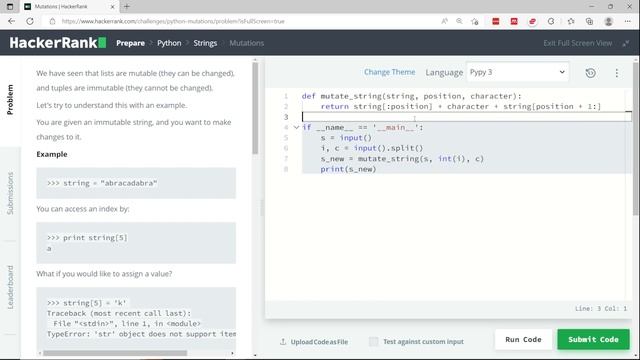
Task: Switch to the Leaderboard side tab
Action: [10, 287]
